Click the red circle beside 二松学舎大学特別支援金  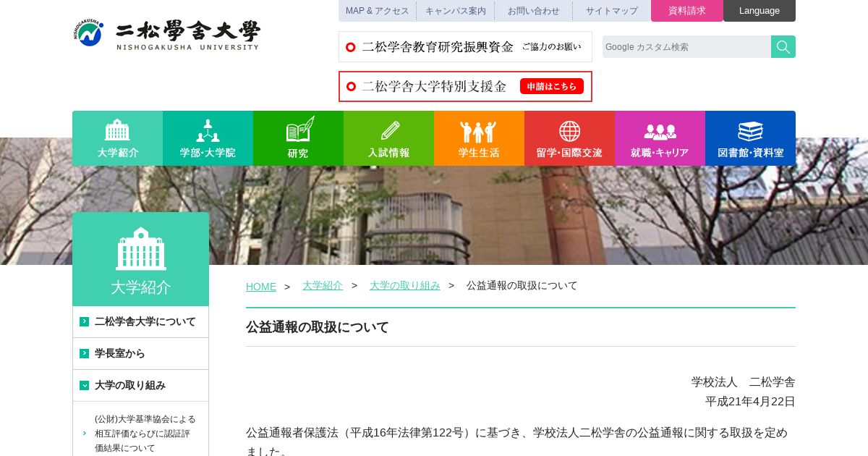(352, 86)
